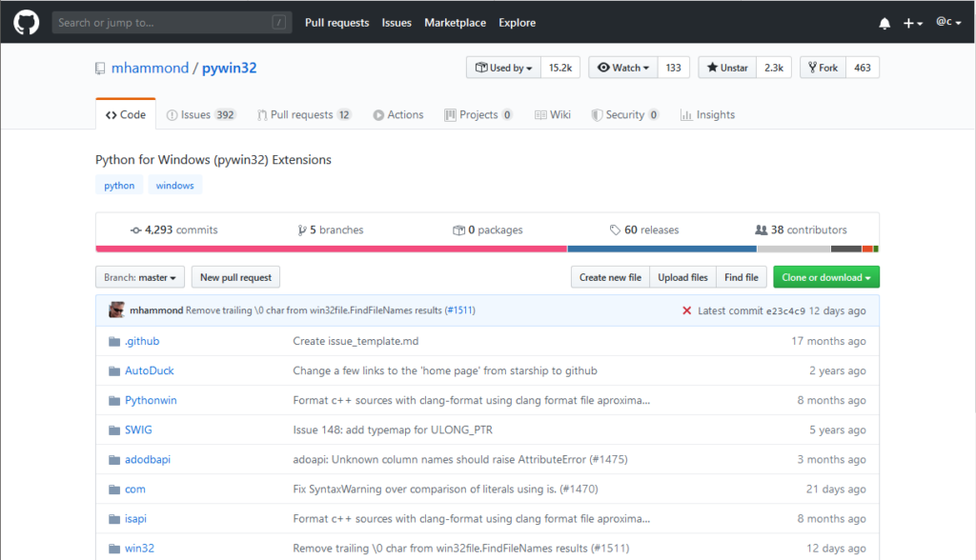The image size is (976, 560).
Task: Open Issues in top navigation
Action: [x=396, y=23]
